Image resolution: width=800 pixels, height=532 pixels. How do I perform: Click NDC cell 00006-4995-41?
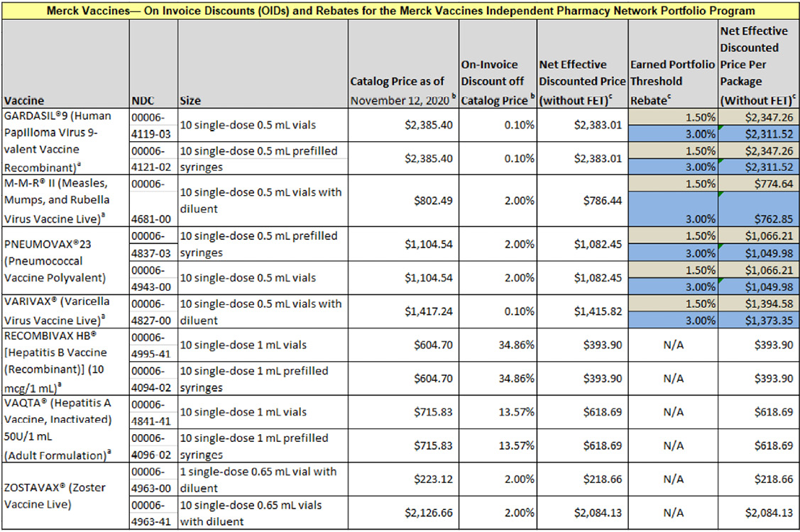[x=153, y=345]
